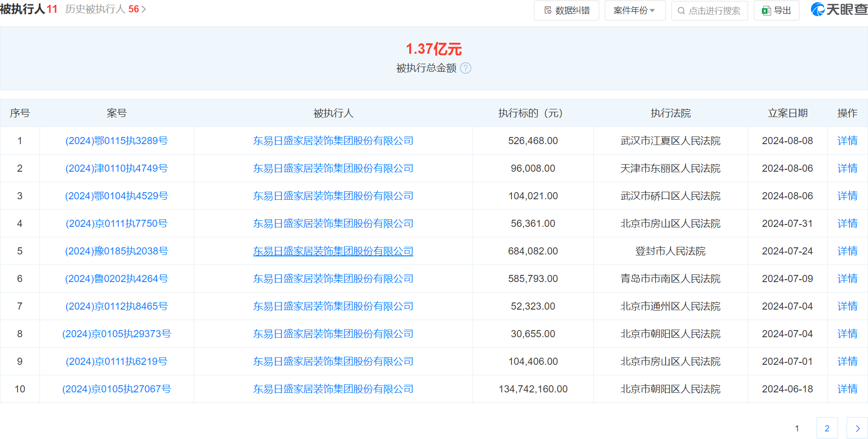Open 详情 for the 134,742,160.00 case
The width and height of the screenshot is (868, 439).
[x=848, y=389]
